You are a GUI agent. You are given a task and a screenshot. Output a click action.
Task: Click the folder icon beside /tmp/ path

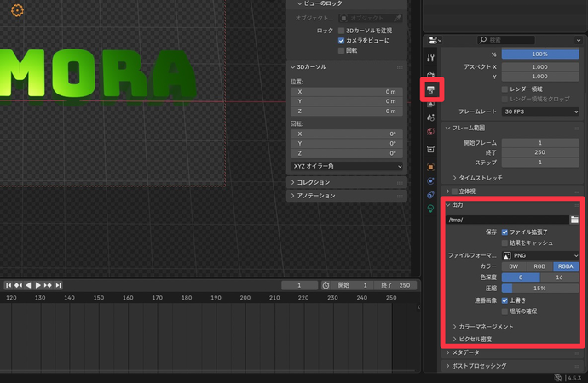point(574,220)
